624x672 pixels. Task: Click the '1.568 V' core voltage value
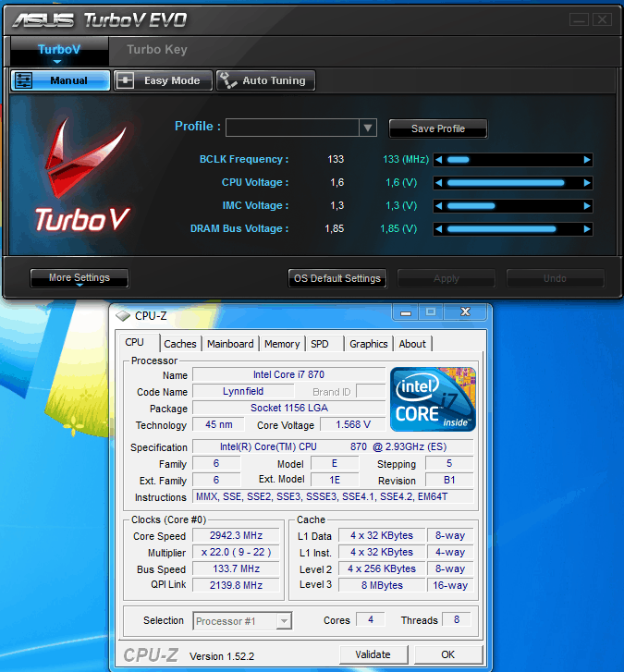click(x=353, y=424)
